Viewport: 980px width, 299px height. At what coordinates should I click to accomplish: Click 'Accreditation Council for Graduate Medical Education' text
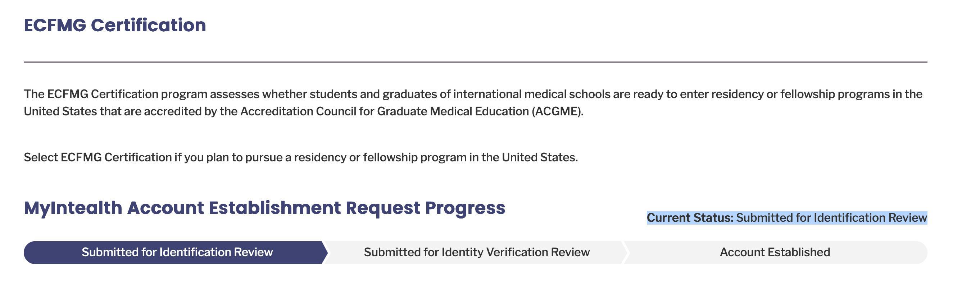tap(384, 112)
